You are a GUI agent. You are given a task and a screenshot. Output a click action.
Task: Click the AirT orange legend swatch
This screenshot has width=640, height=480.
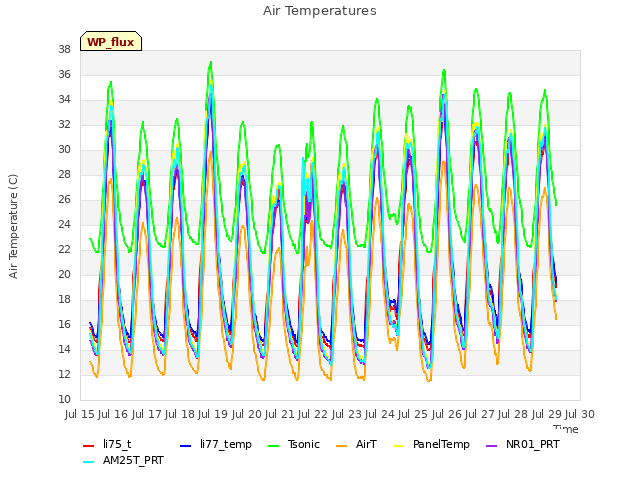point(341,446)
